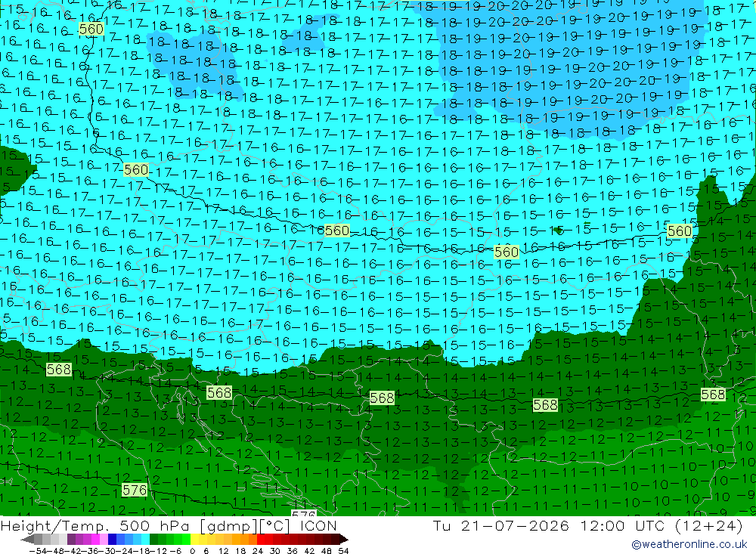Click the 12 legend tick label
756x554 pixels.
point(224,551)
